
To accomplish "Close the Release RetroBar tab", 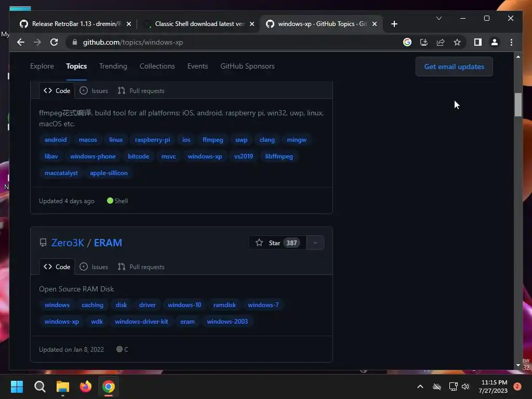I will click(x=129, y=24).
